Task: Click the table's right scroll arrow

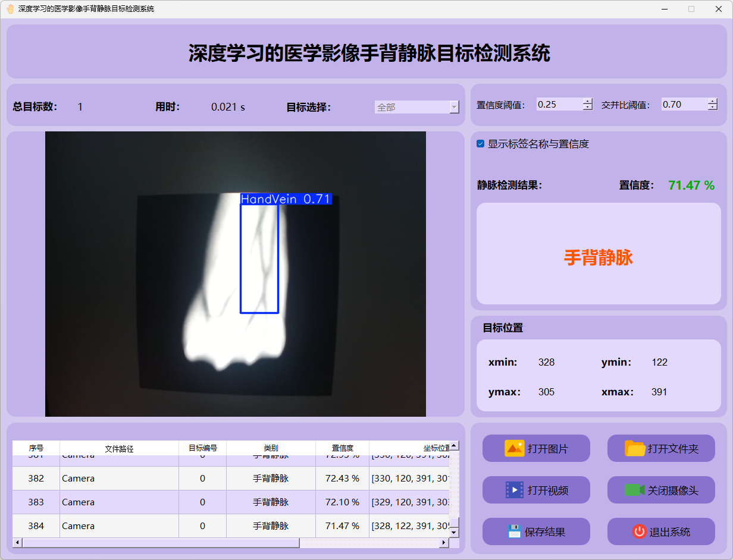Action: 443,543
